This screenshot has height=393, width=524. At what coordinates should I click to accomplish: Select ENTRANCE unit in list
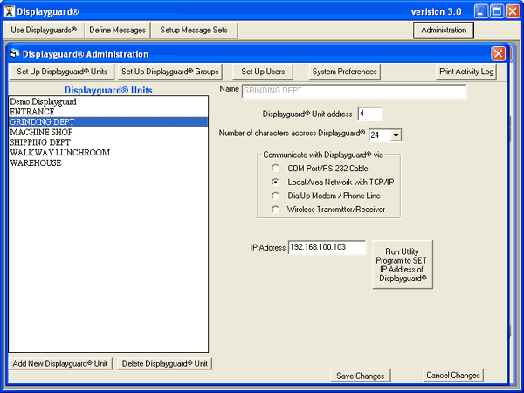108,112
